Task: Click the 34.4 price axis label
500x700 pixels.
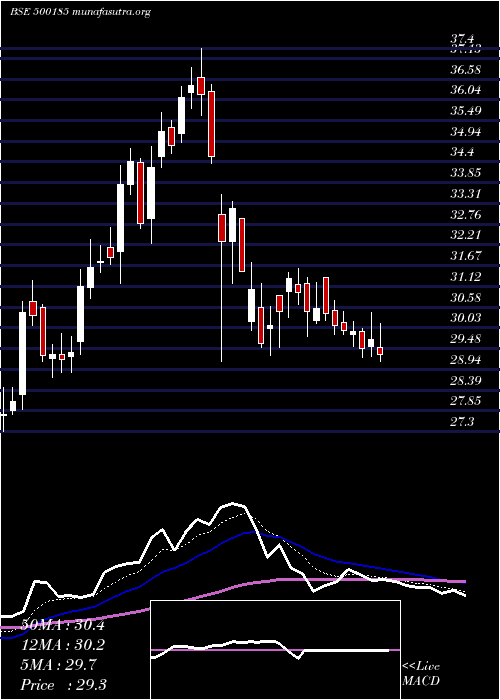Action: pos(462,152)
